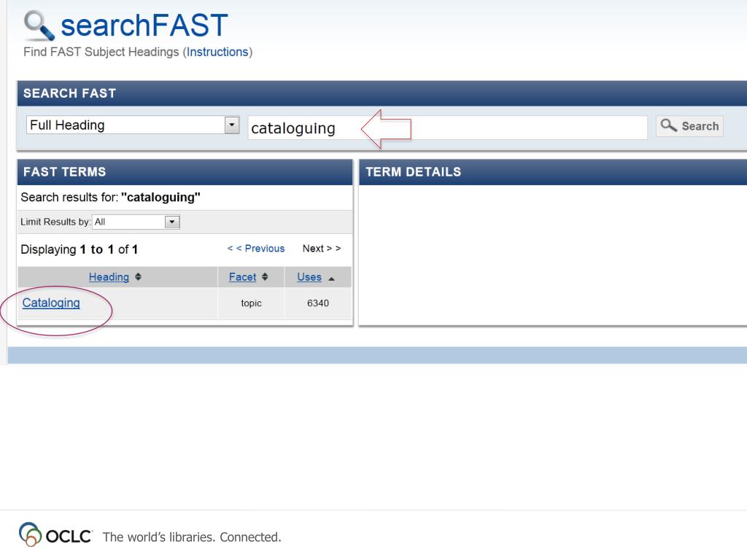Go to the Next results page
Image resolution: width=747 pixels, height=560 pixels.
pos(322,249)
